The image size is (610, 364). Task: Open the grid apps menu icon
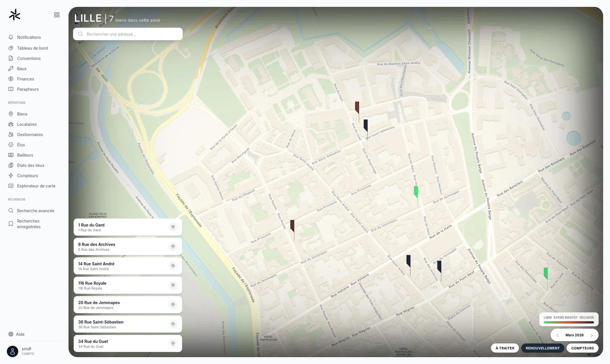[x=57, y=15]
